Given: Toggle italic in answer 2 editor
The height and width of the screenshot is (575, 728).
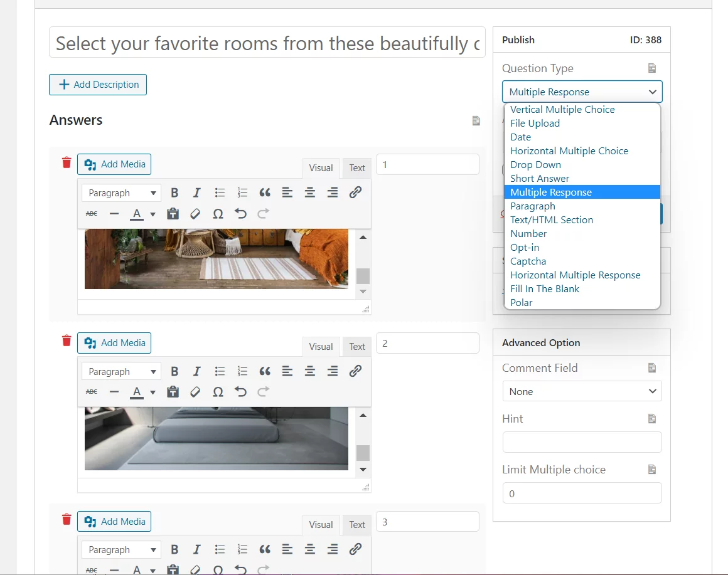Looking at the screenshot, I should [x=197, y=371].
